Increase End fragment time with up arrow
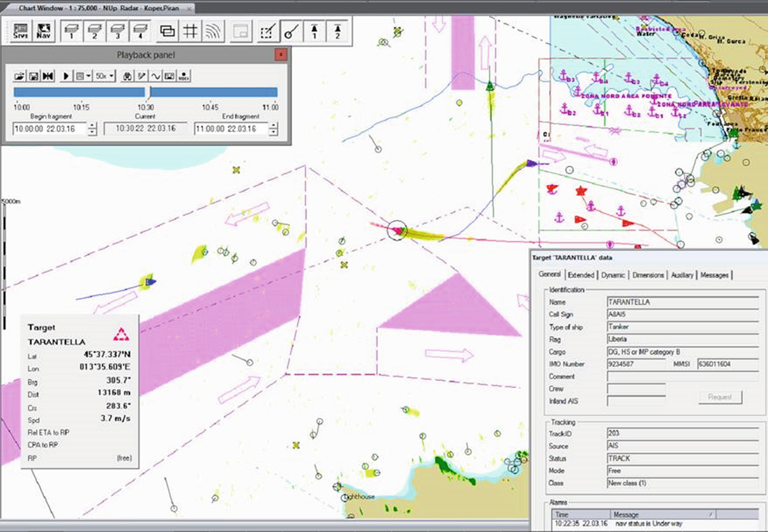This screenshot has height=532, width=768. point(273,126)
